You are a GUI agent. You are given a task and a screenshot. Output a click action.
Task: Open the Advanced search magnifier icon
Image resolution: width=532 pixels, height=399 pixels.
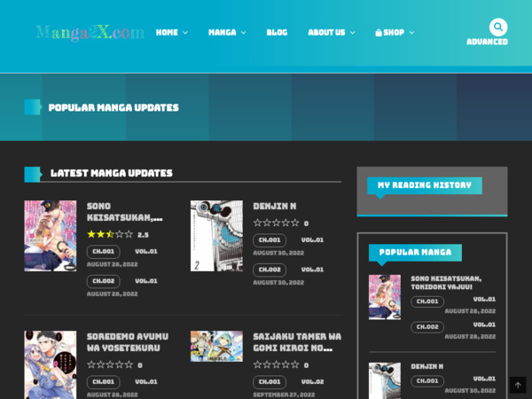(498, 27)
